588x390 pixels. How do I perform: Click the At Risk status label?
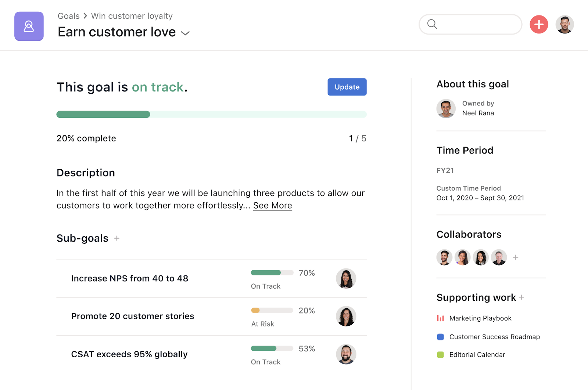263,324
